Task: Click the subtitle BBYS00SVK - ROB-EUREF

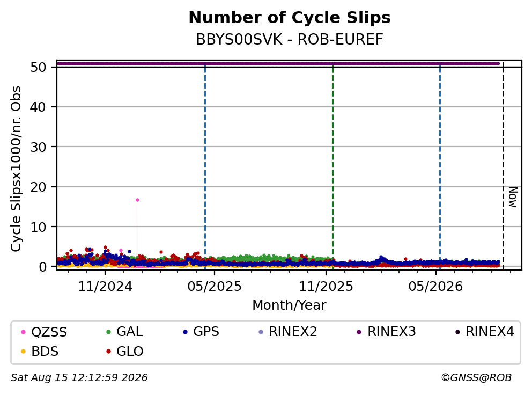Action: click(290, 40)
